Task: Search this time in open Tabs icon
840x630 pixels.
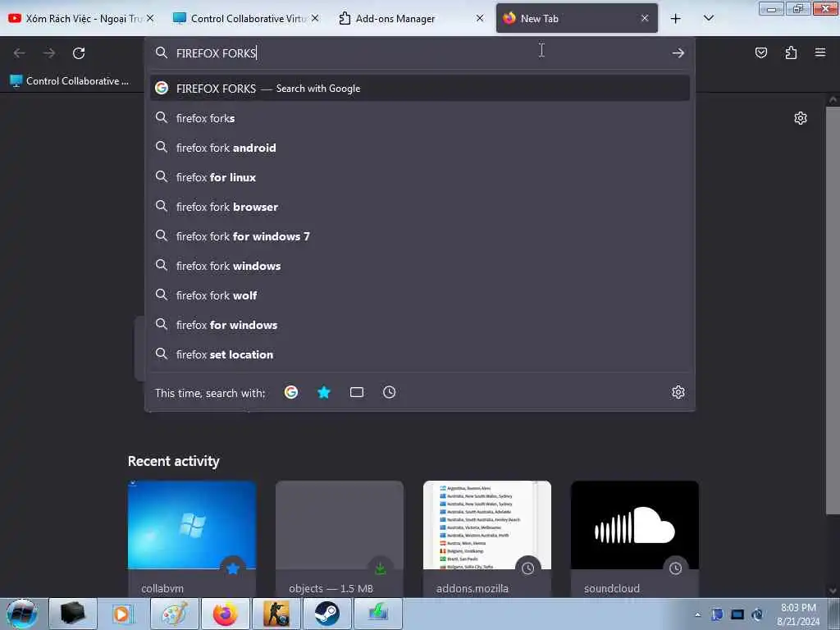Action: pos(357,392)
